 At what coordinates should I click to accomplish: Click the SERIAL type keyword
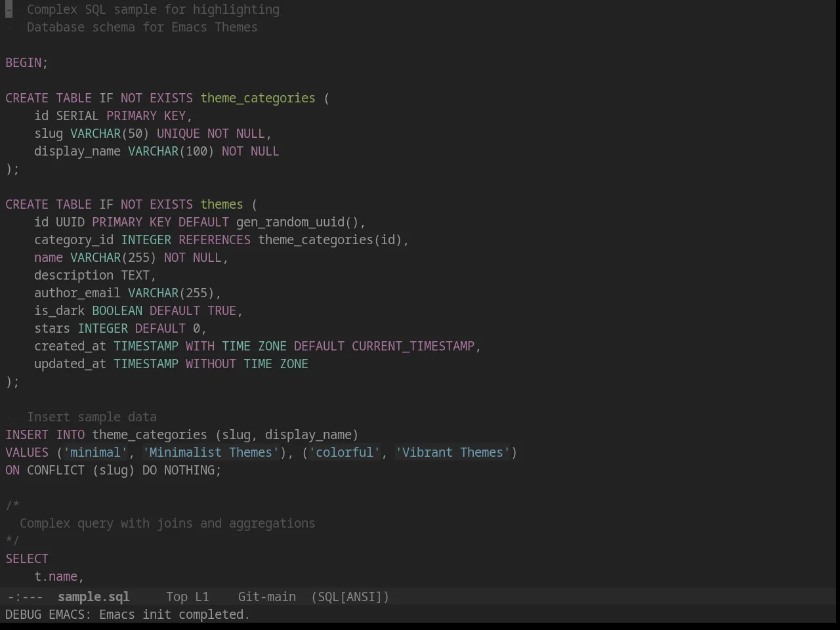point(77,116)
